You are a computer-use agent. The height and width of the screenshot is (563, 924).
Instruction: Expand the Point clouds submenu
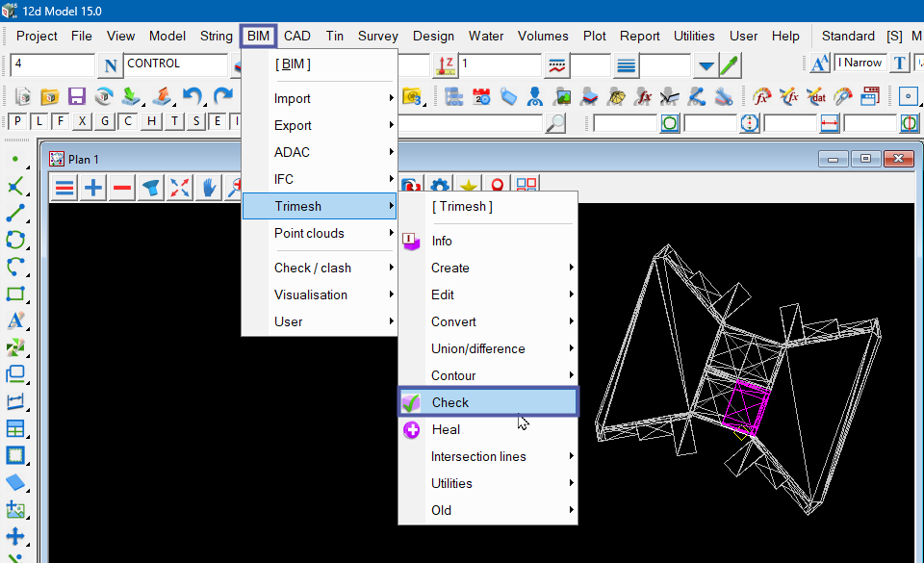click(x=320, y=233)
